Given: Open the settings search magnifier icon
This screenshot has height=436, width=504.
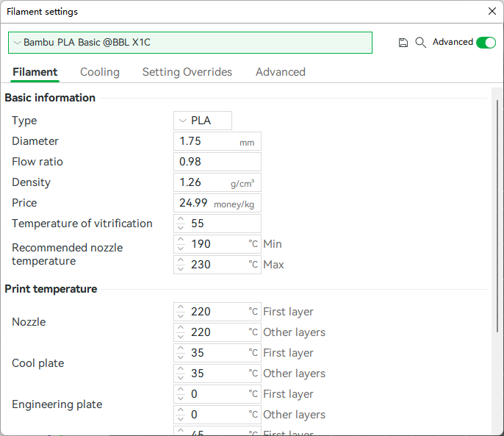Looking at the screenshot, I should pyautogui.click(x=420, y=43).
